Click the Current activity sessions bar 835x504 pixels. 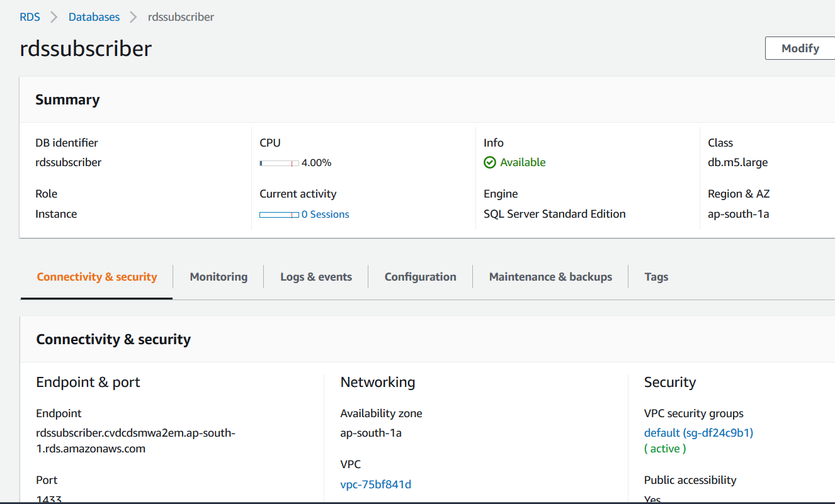click(279, 215)
